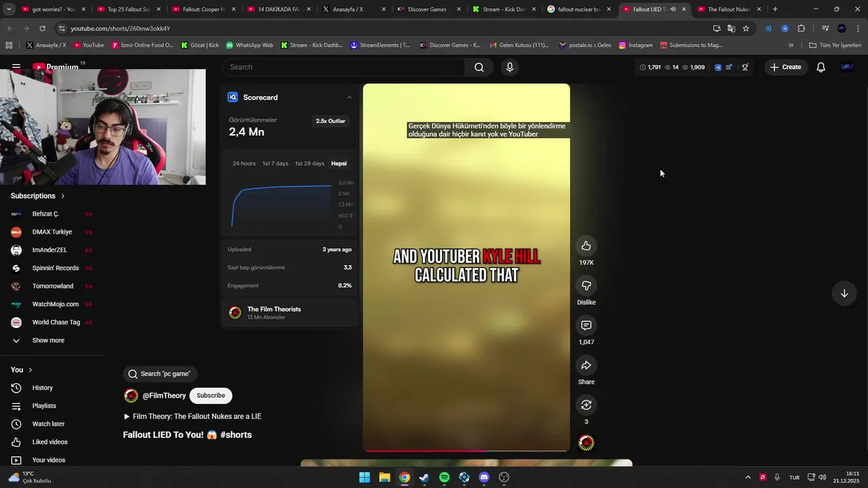Open the YouTube account avatar menu

click(847, 67)
